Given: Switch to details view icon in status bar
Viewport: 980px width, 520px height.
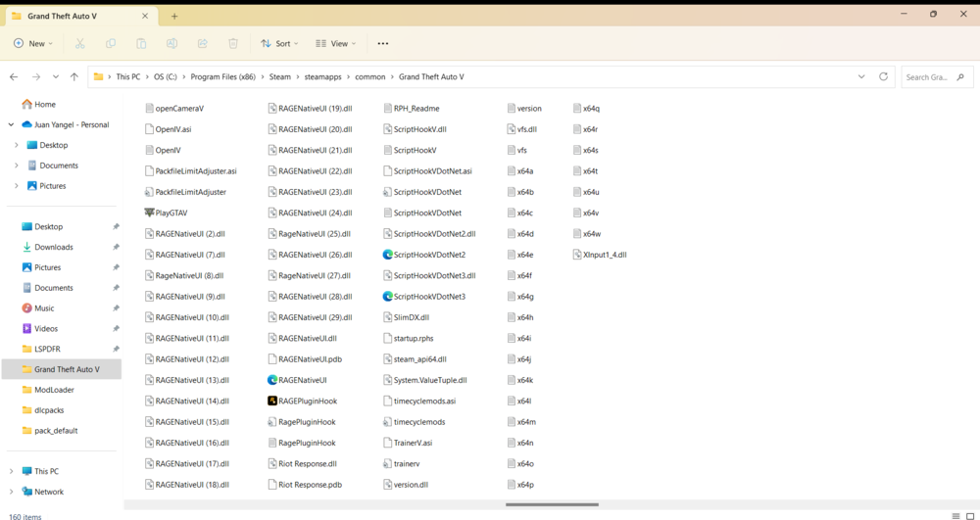Looking at the screenshot, I should coord(955,516).
